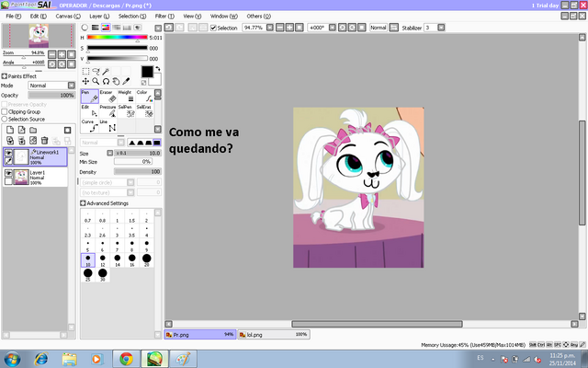Open the Stabilizer value dropdown
Screen dimensions: 588x368
click(441, 28)
